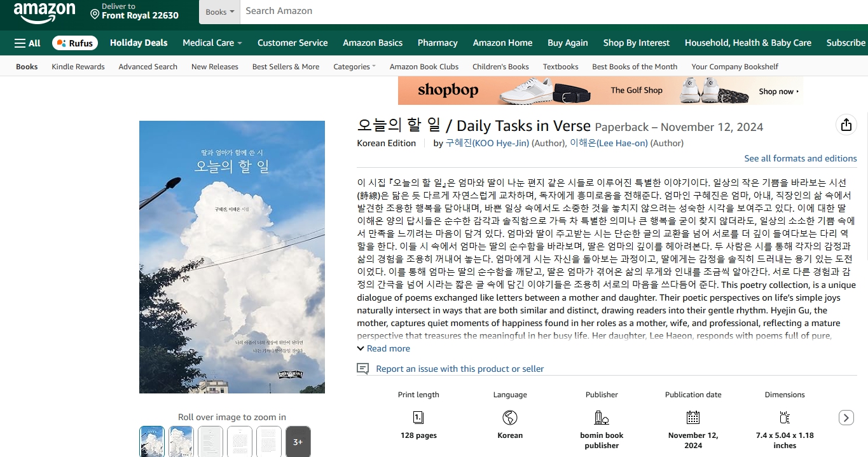Open Amazon Book Clubs

click(424, 67)
